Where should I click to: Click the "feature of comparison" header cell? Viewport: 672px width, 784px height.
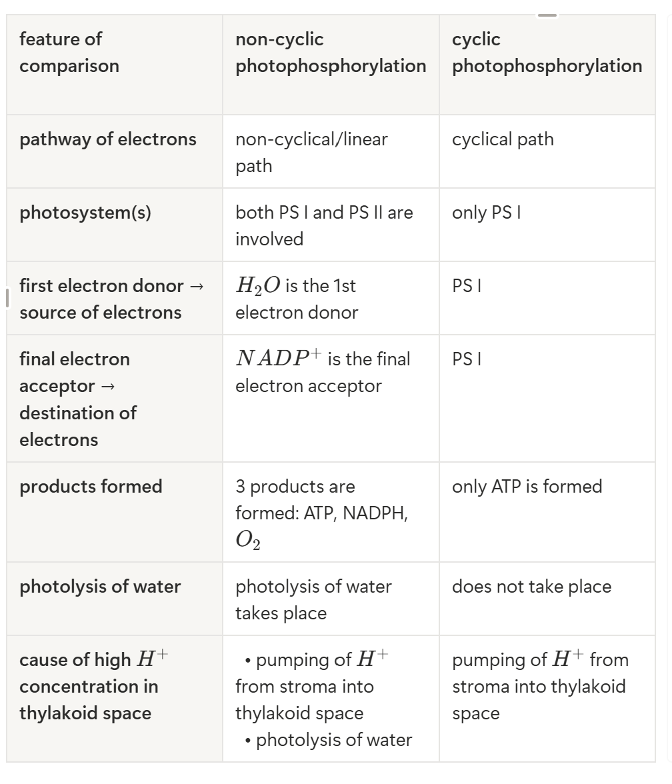tap(115, 65)
